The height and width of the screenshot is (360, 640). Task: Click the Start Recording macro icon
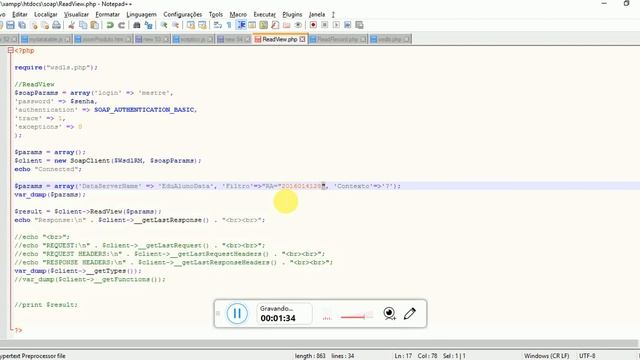point(313,25)
